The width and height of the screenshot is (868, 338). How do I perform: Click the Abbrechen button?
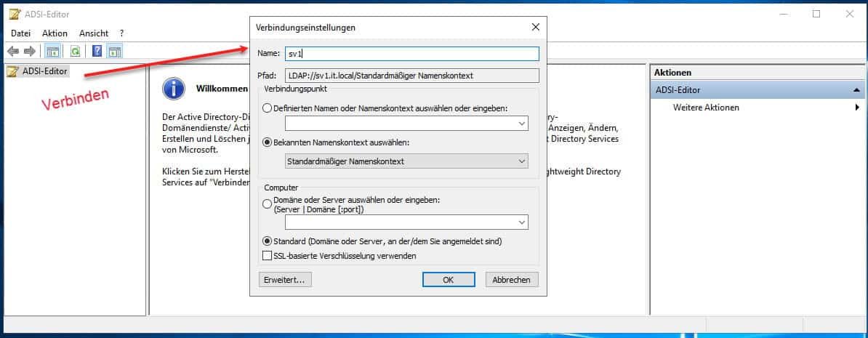[x=512, y=280]
